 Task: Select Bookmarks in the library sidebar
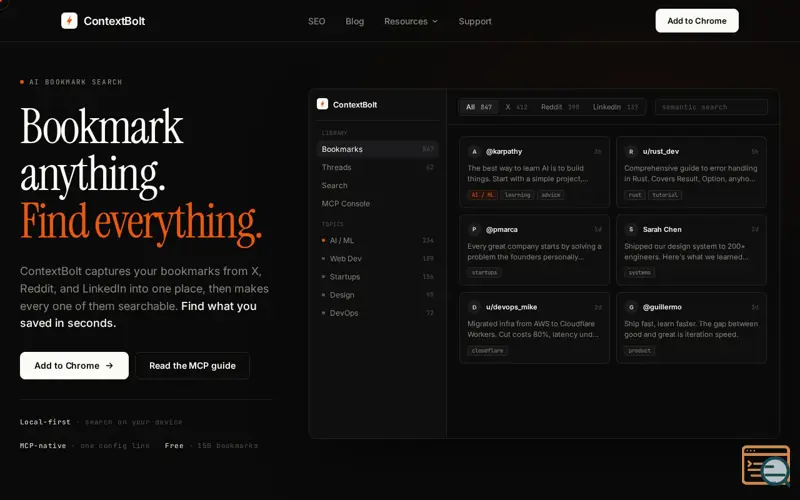(x=377, y=149)
